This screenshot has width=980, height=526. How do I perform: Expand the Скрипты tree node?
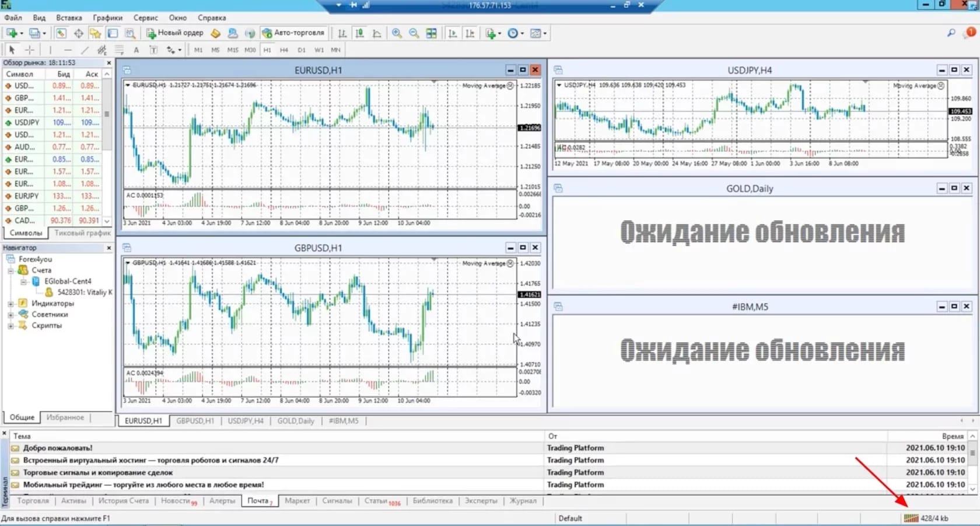click(x=10, y=326)
